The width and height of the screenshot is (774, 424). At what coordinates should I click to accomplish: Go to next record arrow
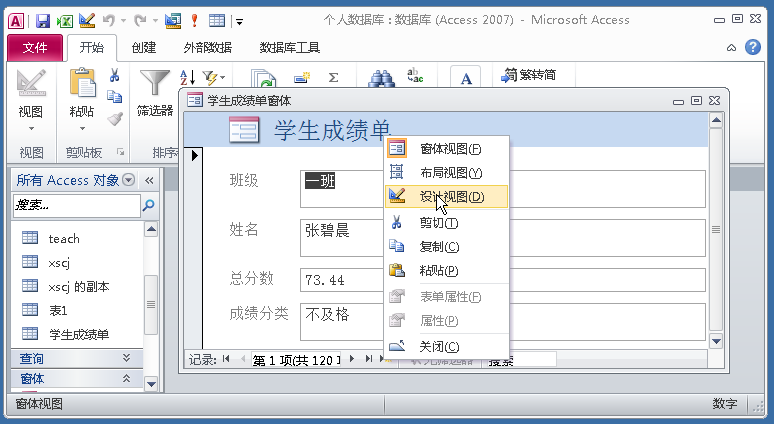[351, 359]
